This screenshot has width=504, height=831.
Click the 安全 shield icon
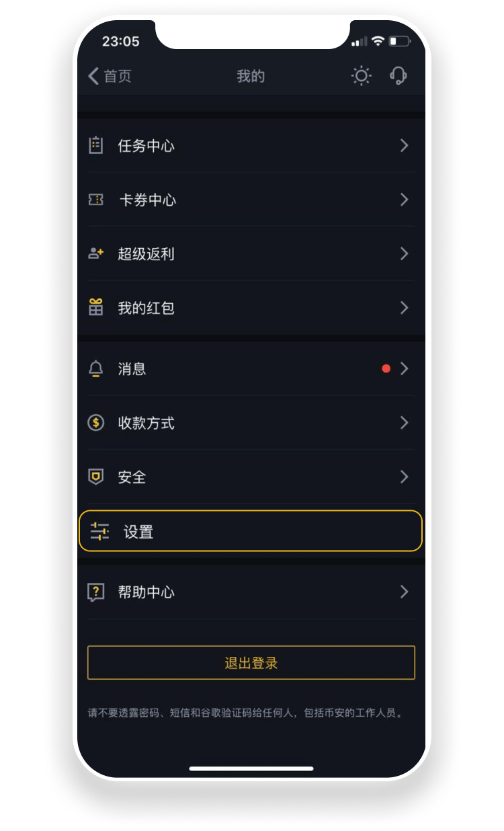[x=96, y=477]
